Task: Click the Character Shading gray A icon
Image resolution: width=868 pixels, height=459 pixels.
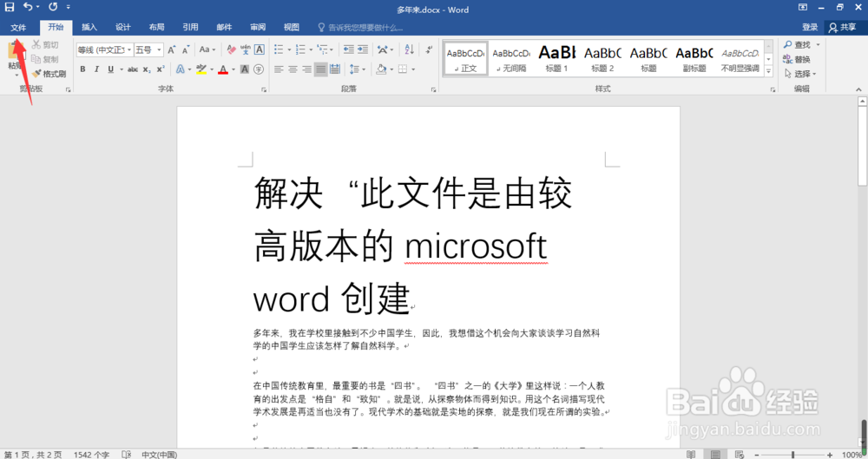Action: tap(245, 69)
